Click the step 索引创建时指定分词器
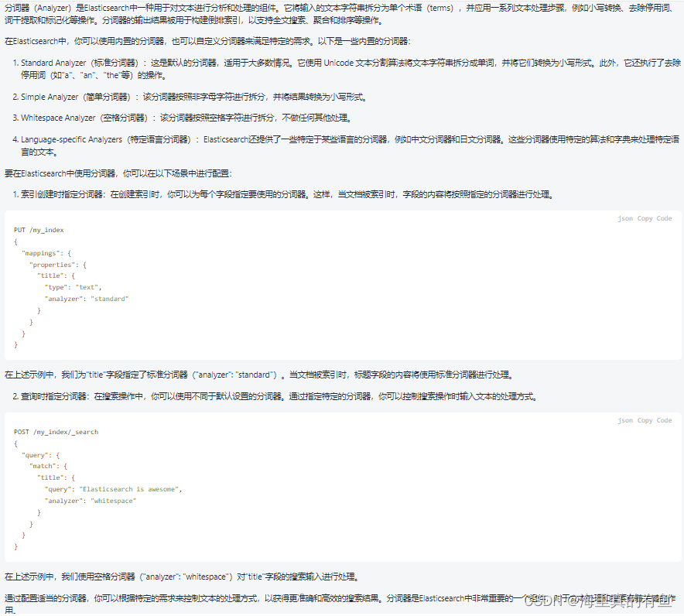This screenshot has width=684, height=616. pyautogui.click(x=283, y=194)
